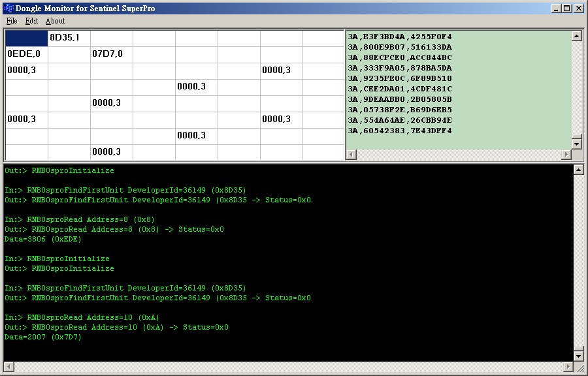Select the highlighted blue grid cell

pos(27,39)
